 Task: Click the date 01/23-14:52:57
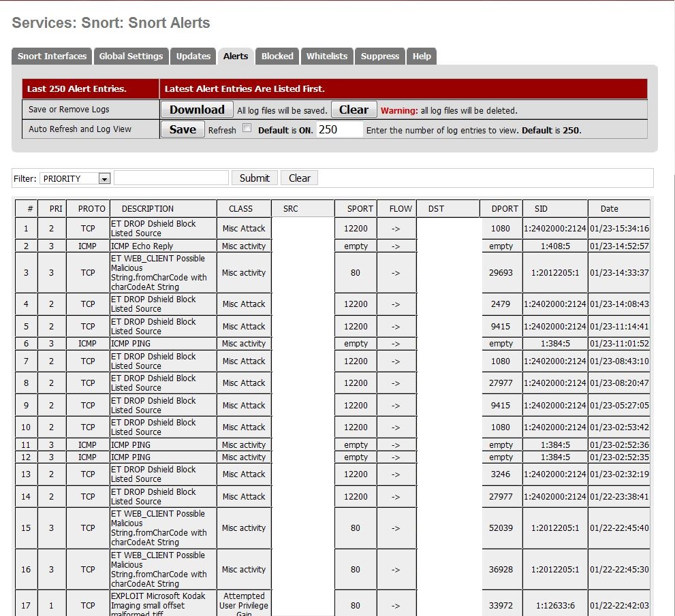click(619, 246)
